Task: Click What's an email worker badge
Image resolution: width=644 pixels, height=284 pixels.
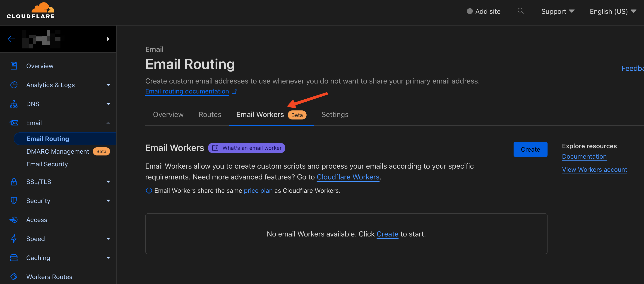Action: (x=247, y=148)
